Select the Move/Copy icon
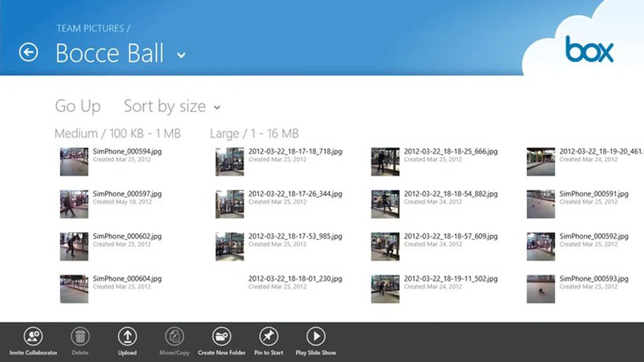Screen dimensions: 644x362 [174, 337]
